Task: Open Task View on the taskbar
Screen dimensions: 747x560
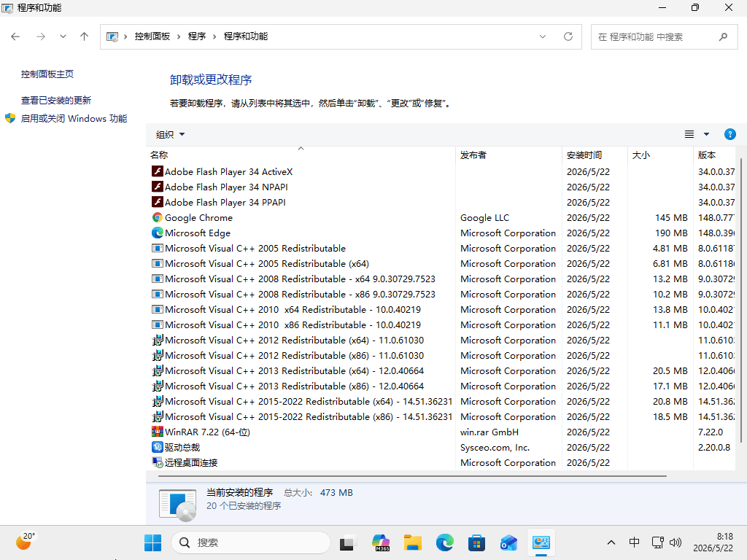Action: tap(347, 542)
